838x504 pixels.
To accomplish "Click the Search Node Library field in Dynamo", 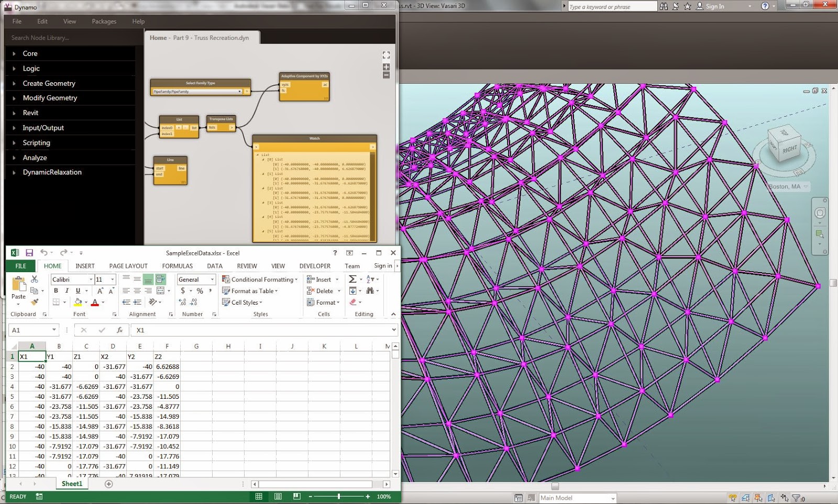I will coord(71,38).
